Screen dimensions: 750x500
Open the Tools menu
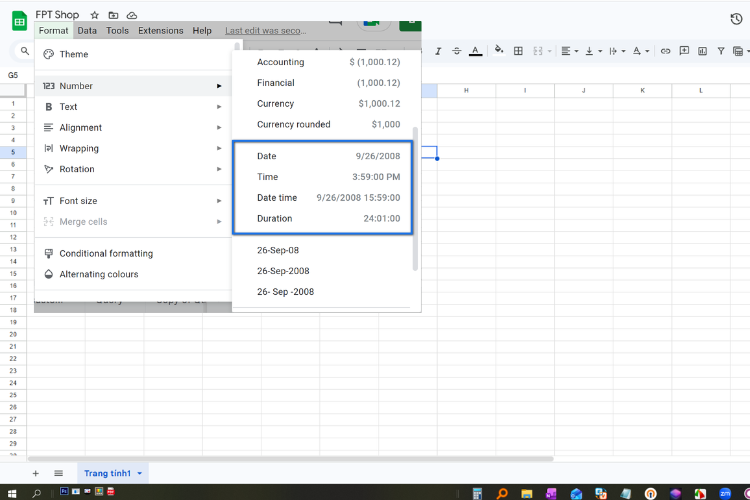(117, 31)
